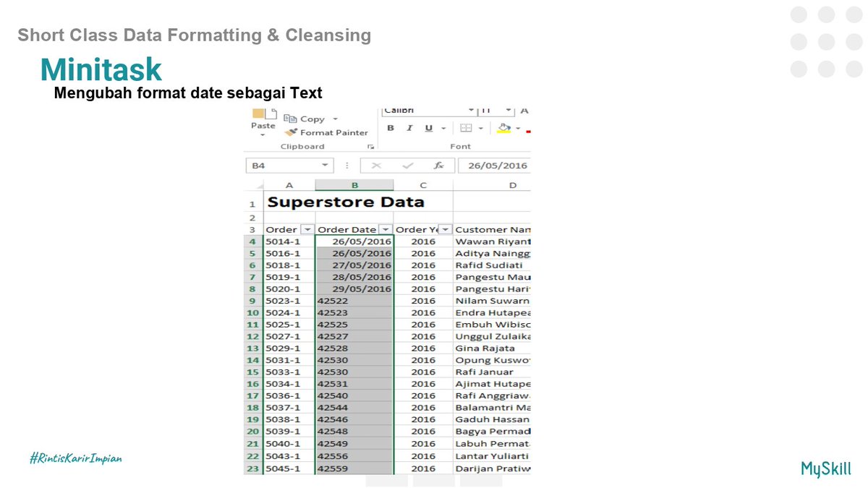868x488 pixels.
Task: Open the Order Date filter dropdown
Action: pyautogui.click(x=386, y=230)
